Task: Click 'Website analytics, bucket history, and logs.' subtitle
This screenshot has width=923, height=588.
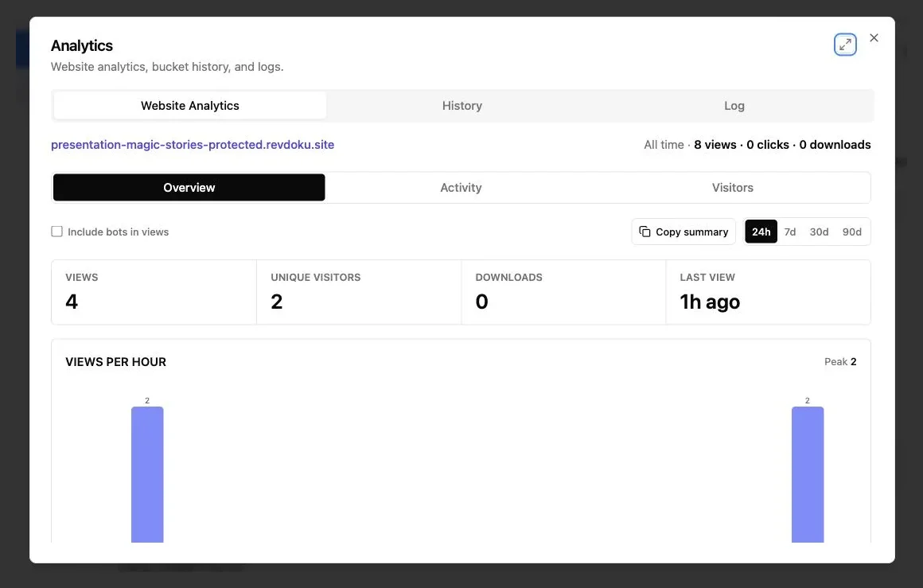Action: tap(167, 67)
